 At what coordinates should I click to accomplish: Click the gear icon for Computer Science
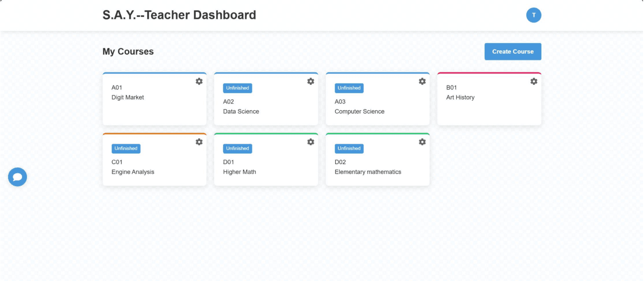422,82
